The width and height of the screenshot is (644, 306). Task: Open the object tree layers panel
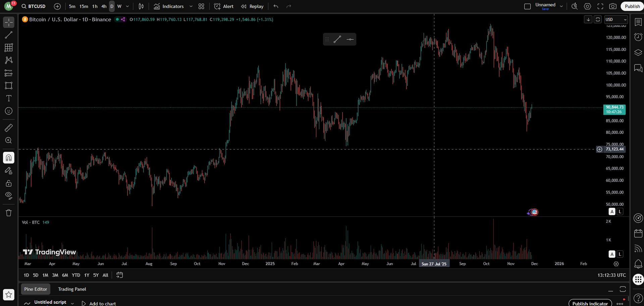click(x=638, y=53)
